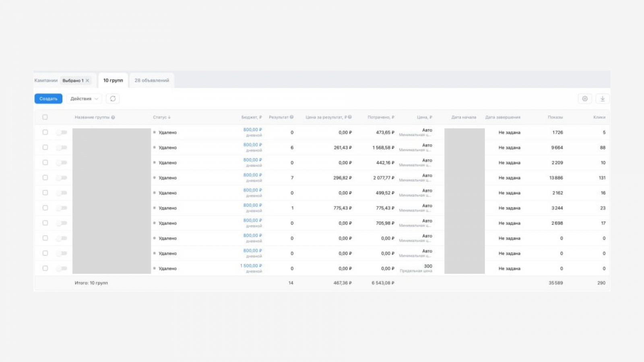Click the Цена, ₽ column header

coord(424,117)
